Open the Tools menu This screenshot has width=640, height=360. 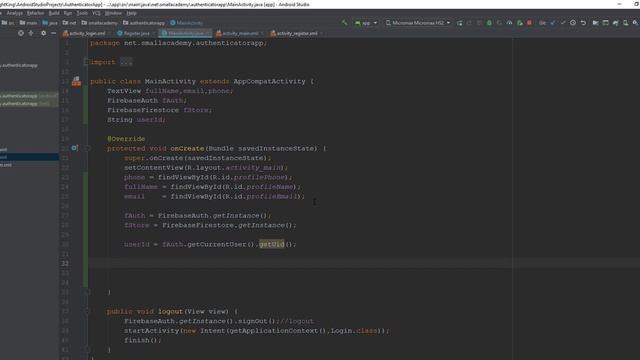tap(82, 13)
